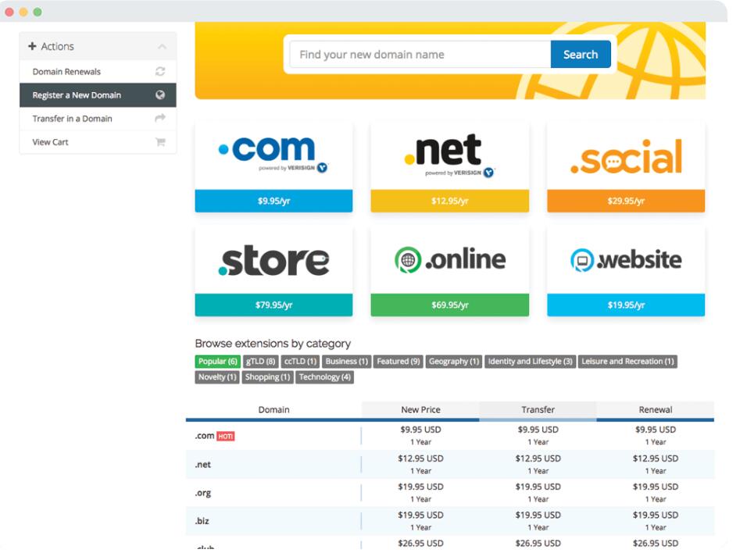
Task: Click the share arrow icon beside Transfer in a Domain
Action: tap(160, 118)
